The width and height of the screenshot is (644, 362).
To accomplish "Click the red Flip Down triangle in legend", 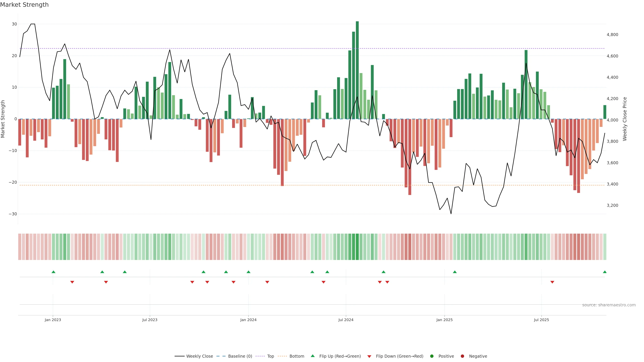I will click(x=369, y=356).
